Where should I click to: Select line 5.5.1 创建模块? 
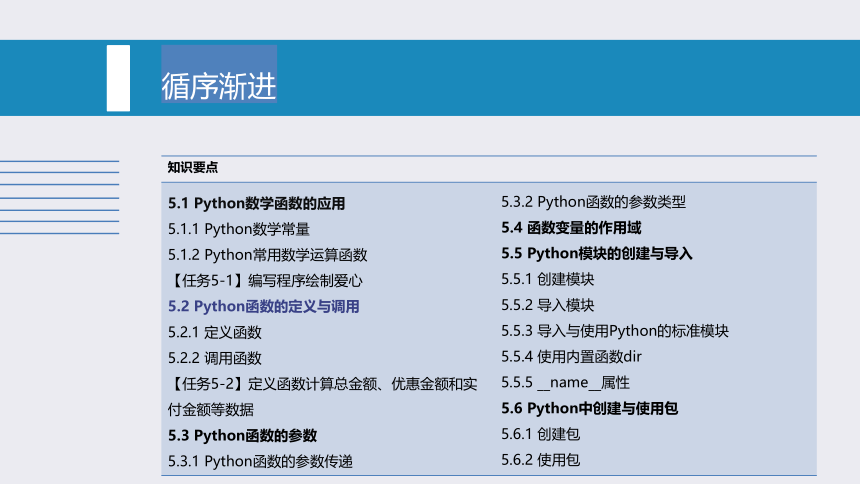point(547,279)
